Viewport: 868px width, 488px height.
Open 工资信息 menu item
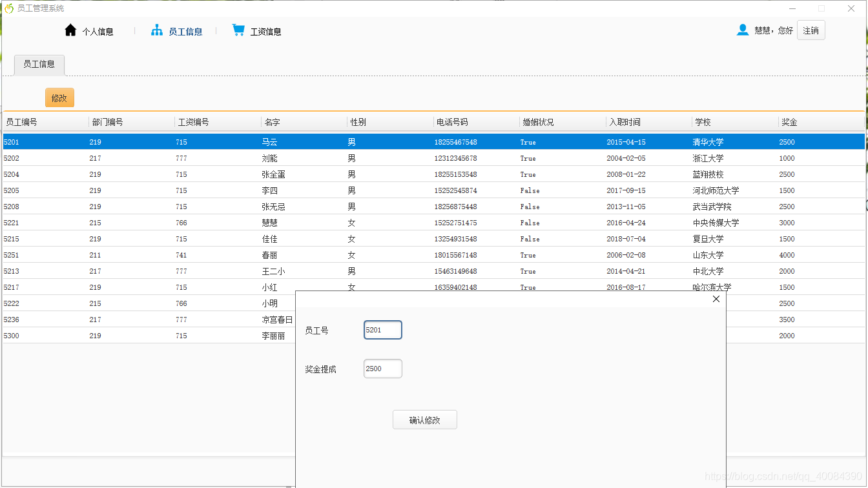(265, 32)
